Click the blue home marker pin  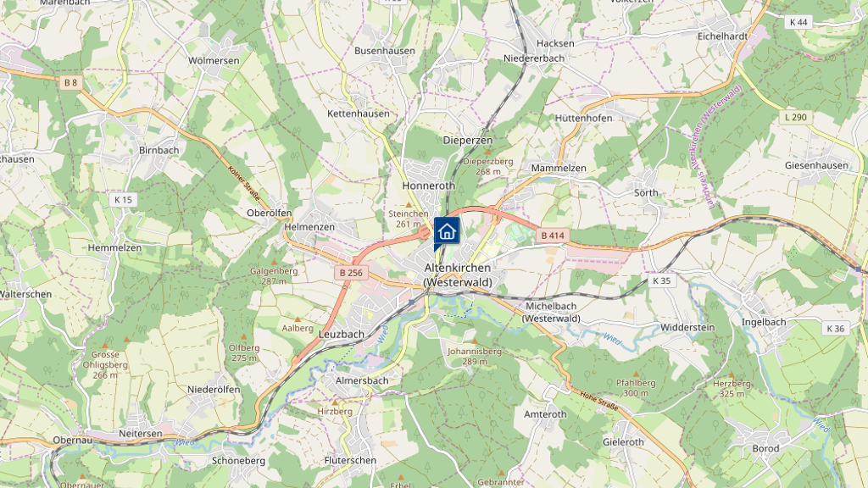tap(446, 233)
